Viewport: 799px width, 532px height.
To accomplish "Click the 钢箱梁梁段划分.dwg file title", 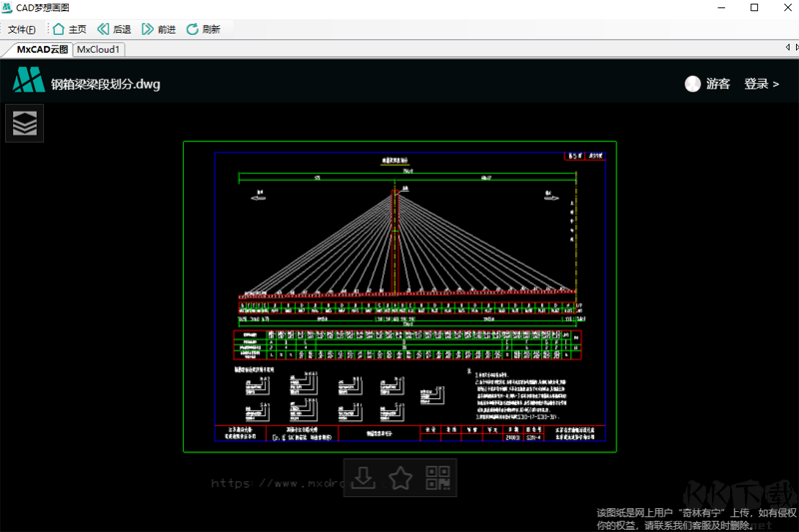I will tap(106, 84).
